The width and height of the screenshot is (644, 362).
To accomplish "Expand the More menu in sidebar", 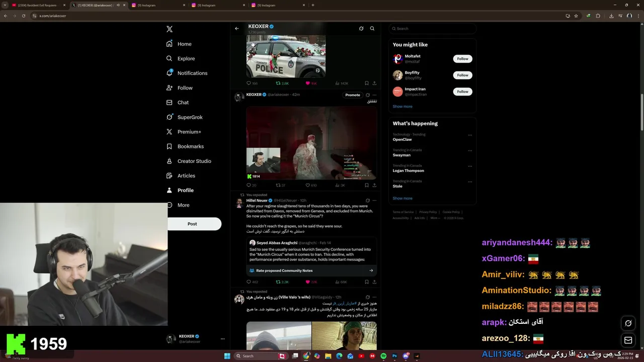I will 178,205.
